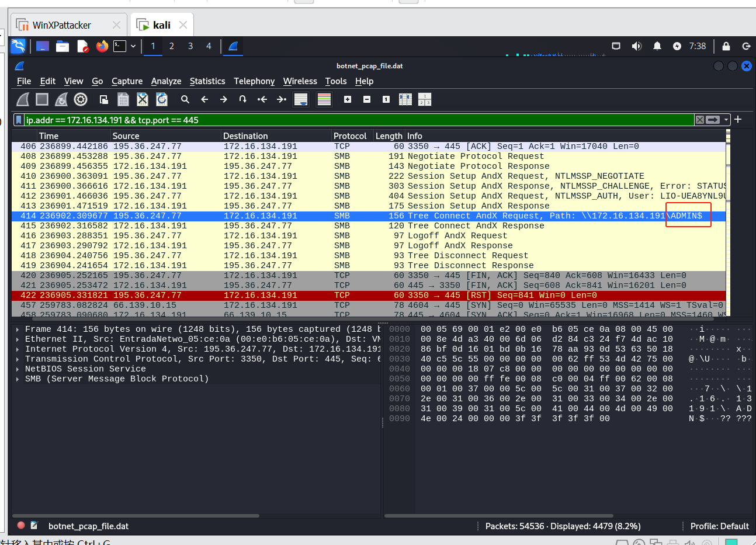Image resolution: width=756 pixels, height=545 pixels.
Task: Open the Statistics menu
Action: [207, 81]
